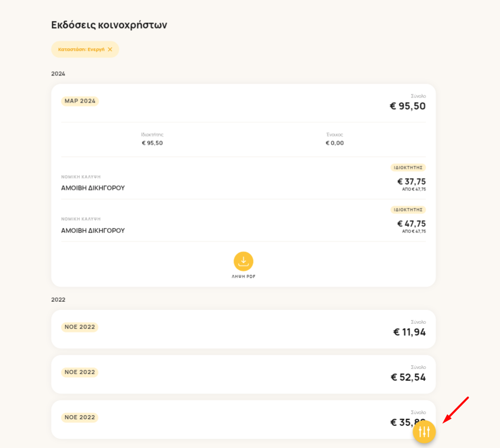
Task: Select second ΑΜΟΙΒΗ ΔΙΚΗΓΟΡΟΥ expense row
Action: [x=243, y=221]
